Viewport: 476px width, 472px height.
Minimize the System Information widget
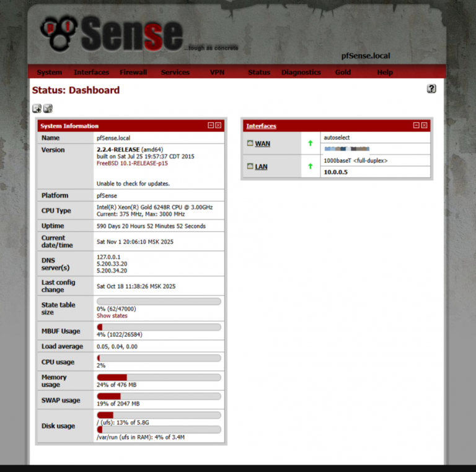tap(211, 125)
